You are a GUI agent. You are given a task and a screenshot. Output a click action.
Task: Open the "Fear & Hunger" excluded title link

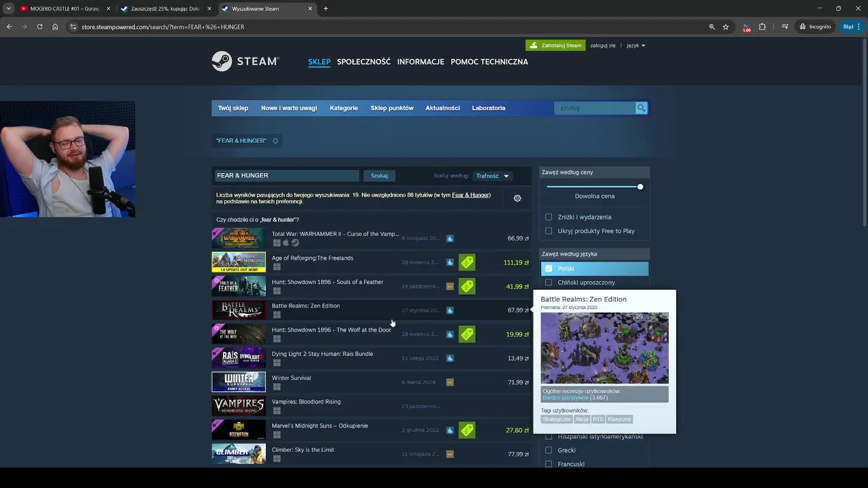pyautogui.click(x=471, y=195)
